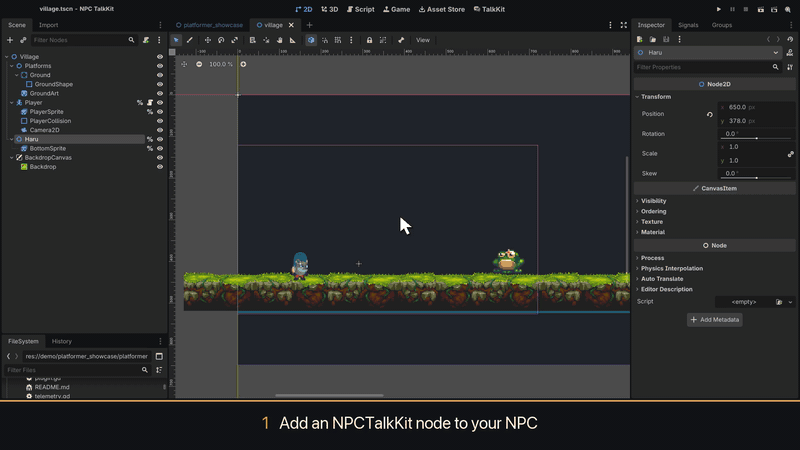The height and width of the screenshot is (450, 800).
Task: Reset Position with revert arrow
Action: pos(710,114)
